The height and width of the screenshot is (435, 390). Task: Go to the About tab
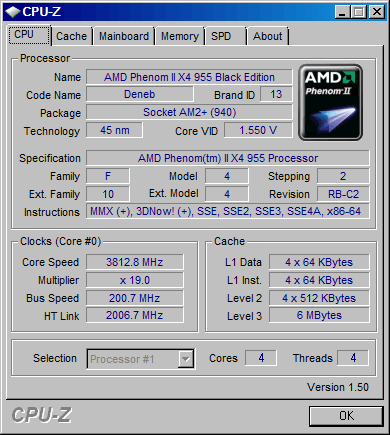(267, 36)
